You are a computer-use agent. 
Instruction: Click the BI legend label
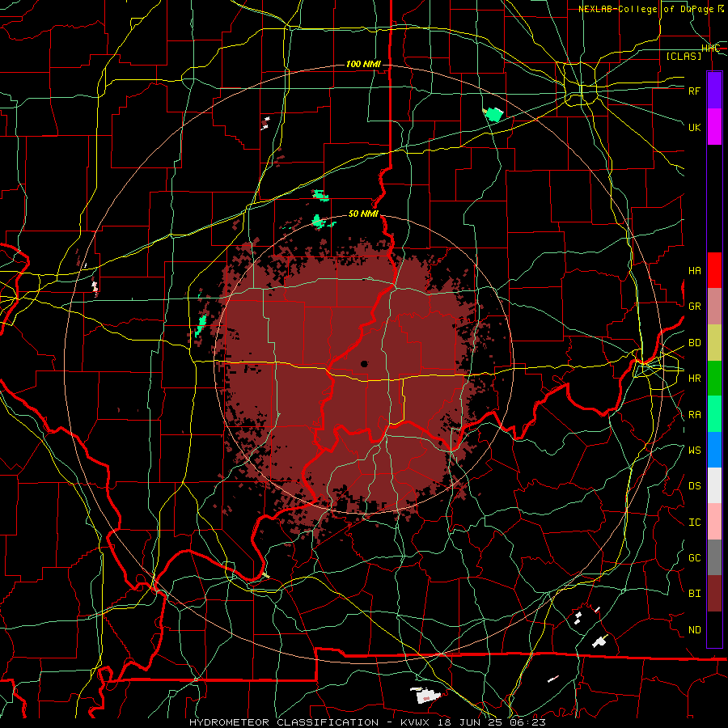[x=694, y=594]
